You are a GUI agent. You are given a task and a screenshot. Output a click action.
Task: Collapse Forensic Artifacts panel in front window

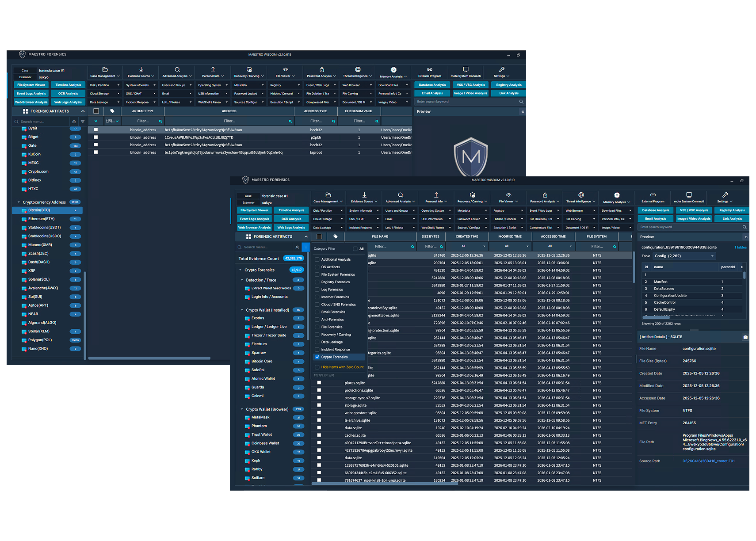[x=306, y=236]
